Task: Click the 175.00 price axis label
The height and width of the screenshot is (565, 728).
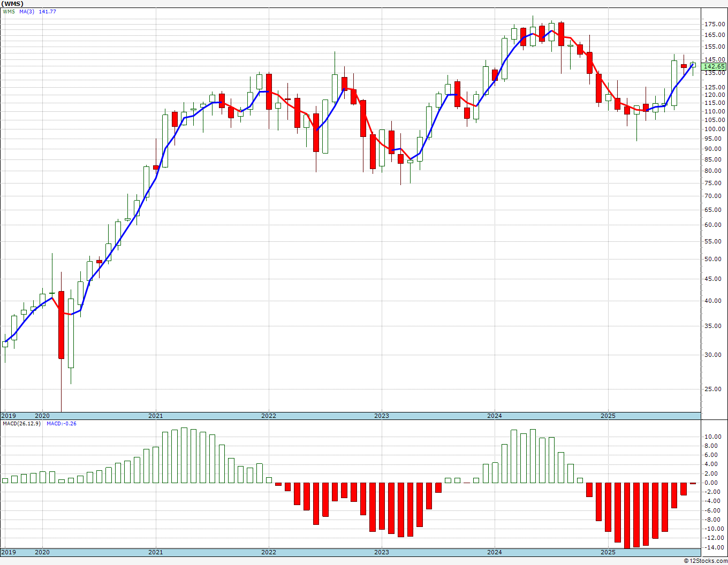Action: click(x=715, y=24)
